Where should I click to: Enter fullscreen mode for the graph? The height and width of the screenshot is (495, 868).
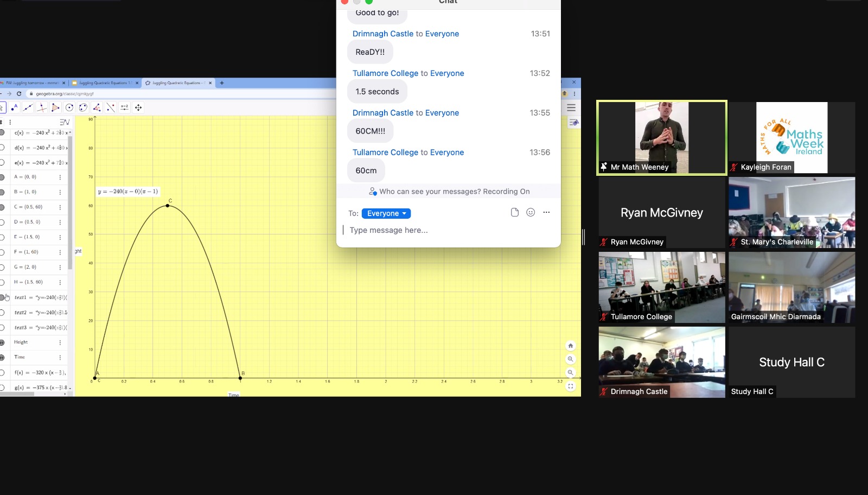(570, 386)
